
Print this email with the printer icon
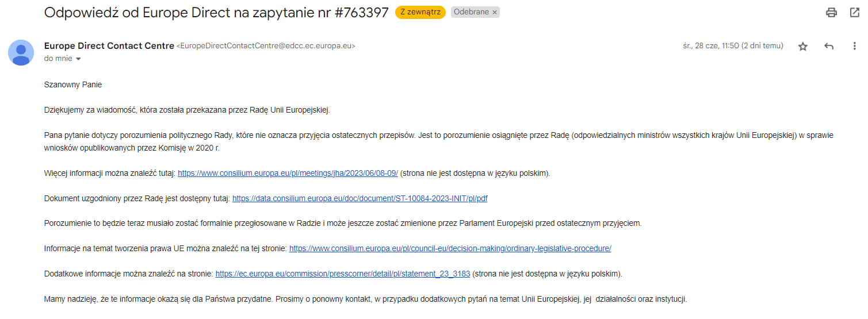[x=831, y=12]
